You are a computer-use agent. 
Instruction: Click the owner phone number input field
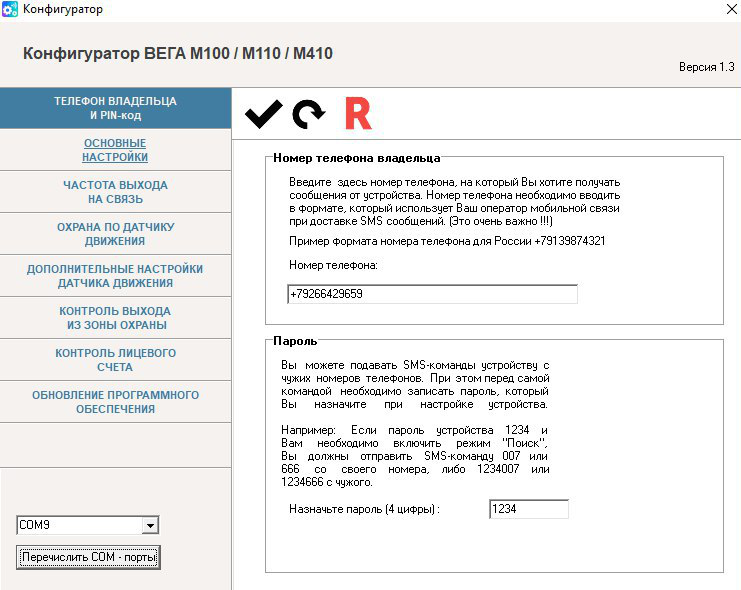(x=432, y=294)
